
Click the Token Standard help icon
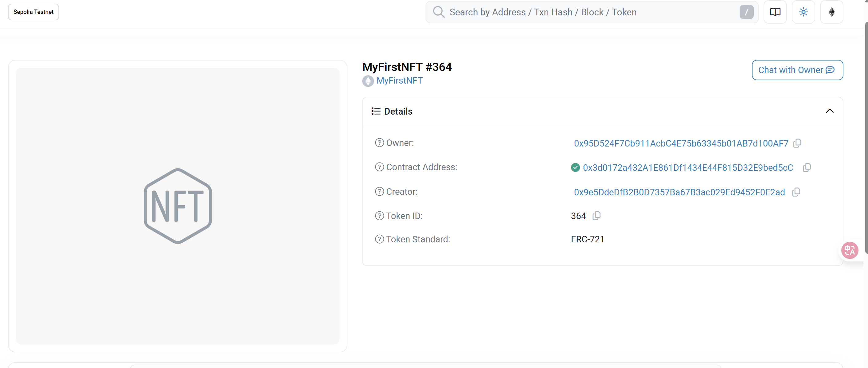(379, 239)
